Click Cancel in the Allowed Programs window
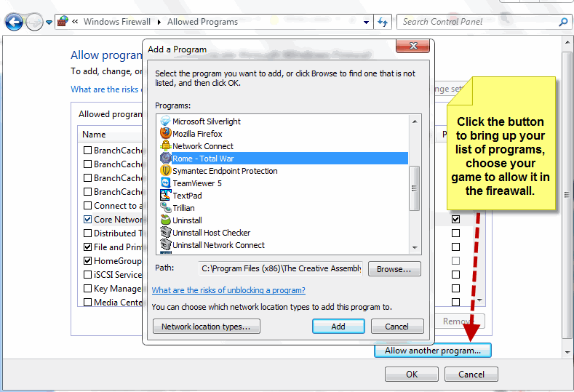 click(x=471, y=374)
